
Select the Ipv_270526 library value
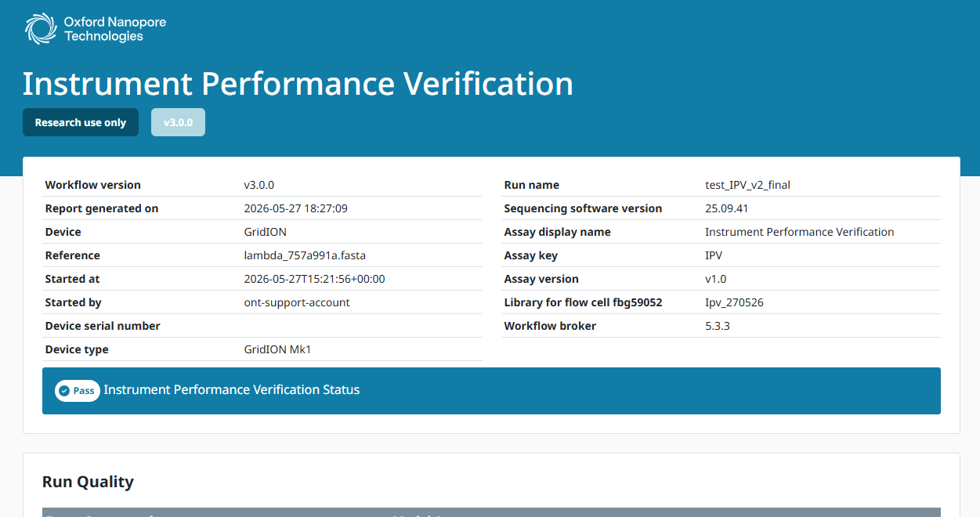coord(735,302)
